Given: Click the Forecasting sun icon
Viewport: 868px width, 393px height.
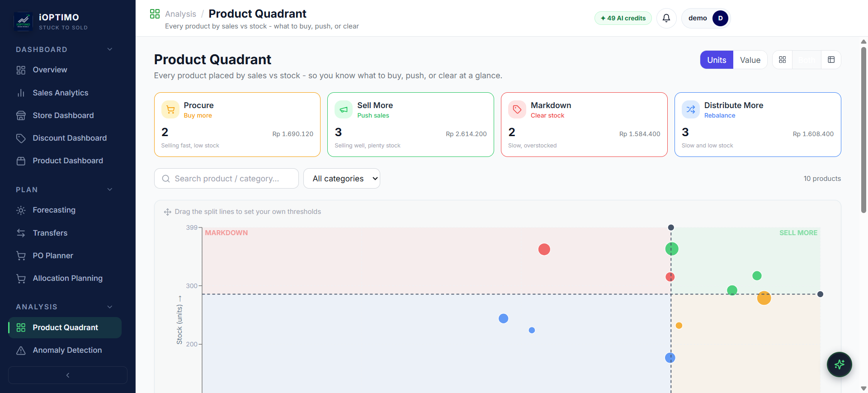Looking at the screenshot, I should click(21, 210).
